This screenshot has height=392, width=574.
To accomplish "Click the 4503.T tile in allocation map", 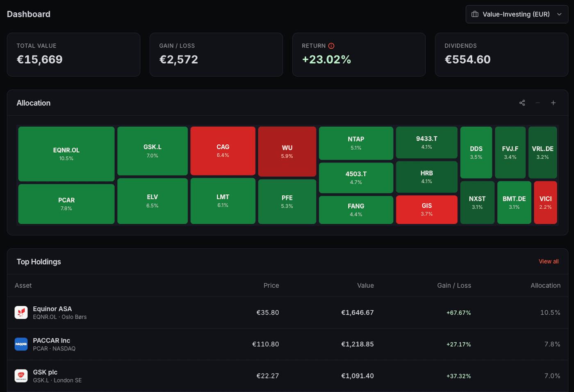I will click(356, 178).
